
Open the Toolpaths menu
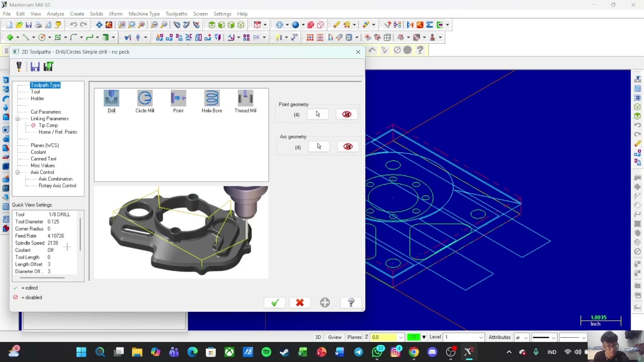(x=176, y=14)
